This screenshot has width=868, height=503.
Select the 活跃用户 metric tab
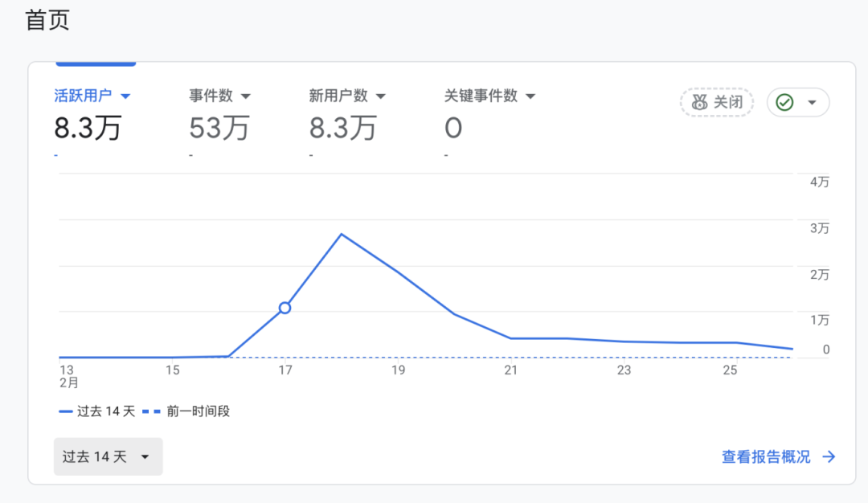(x=82, y=96)
